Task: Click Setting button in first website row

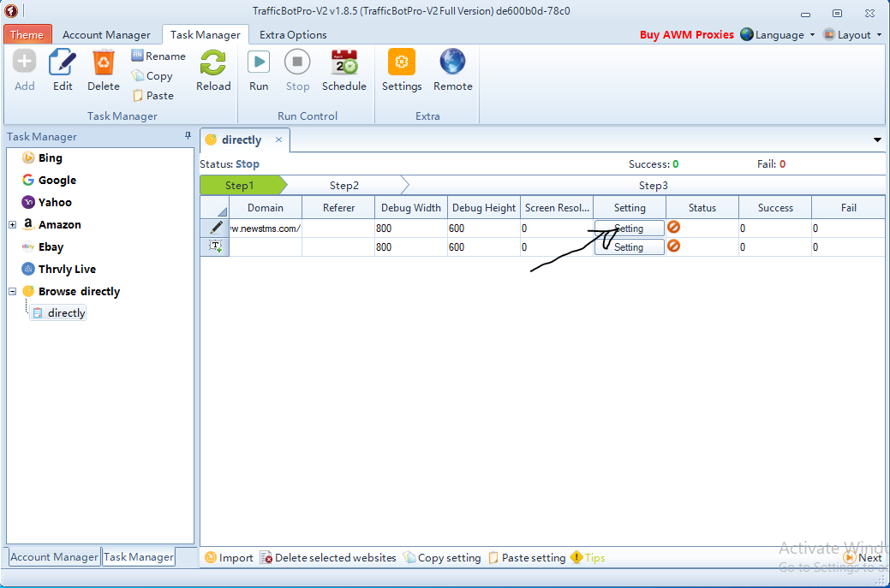Action: pyautogui.click(x=629, y=229)
